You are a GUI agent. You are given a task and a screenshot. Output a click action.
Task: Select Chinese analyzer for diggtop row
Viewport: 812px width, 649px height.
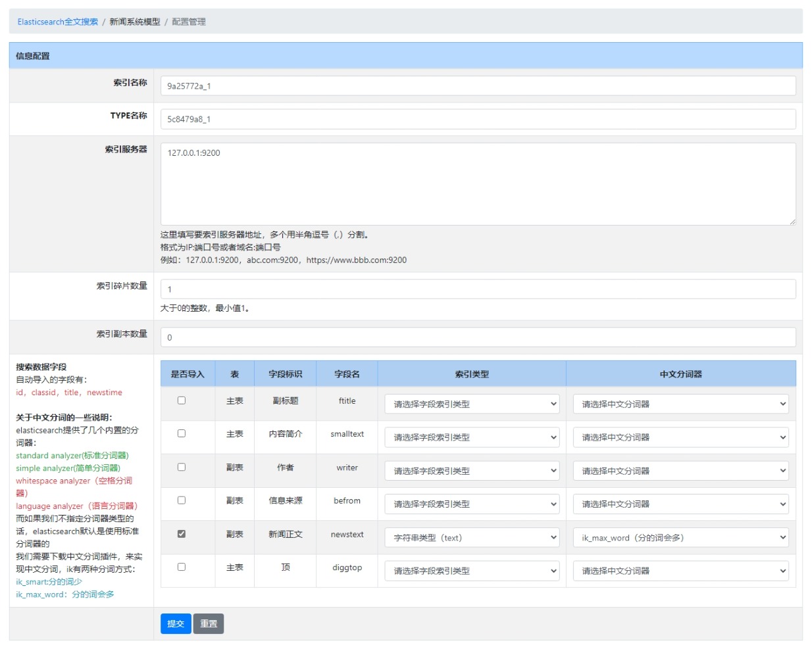[681, 571]
